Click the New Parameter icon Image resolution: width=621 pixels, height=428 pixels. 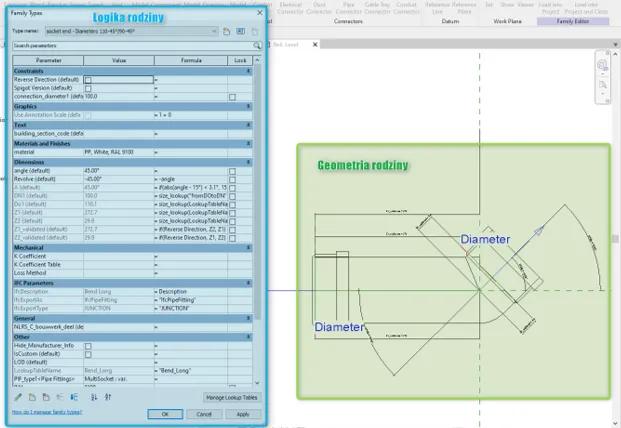pyautogui.click(x=31, y=397)
